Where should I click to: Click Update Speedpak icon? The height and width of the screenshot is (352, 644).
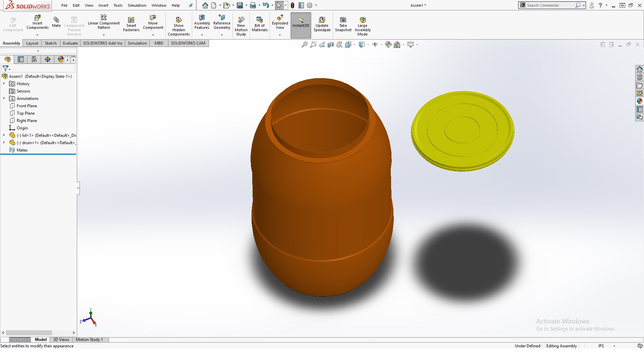(x=322, y=20)
